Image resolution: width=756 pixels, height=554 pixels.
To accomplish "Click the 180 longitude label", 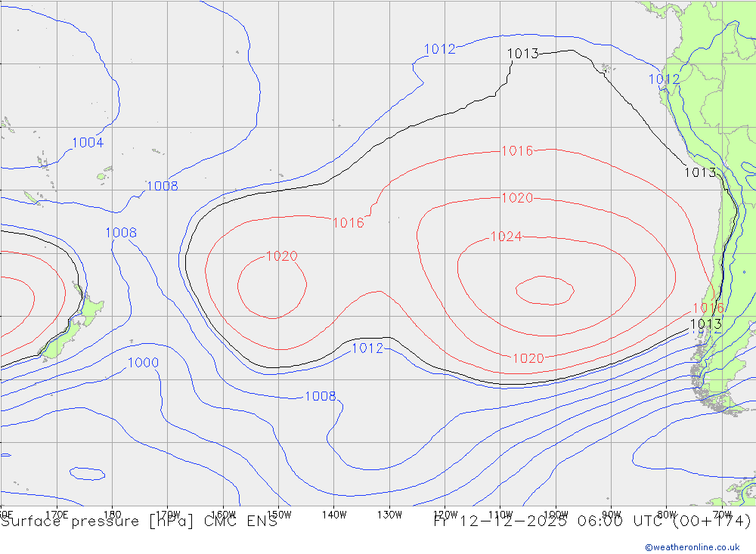I will click(113, 515).
